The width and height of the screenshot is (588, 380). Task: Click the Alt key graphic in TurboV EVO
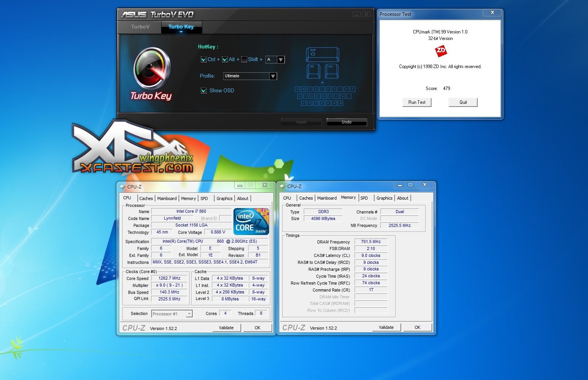[313, 71]
